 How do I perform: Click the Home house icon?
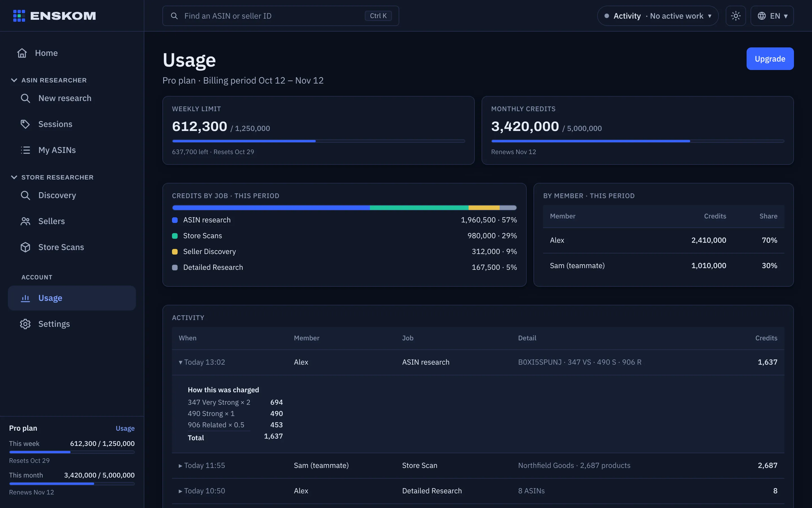pyautogui.click(x=22, y=53)
